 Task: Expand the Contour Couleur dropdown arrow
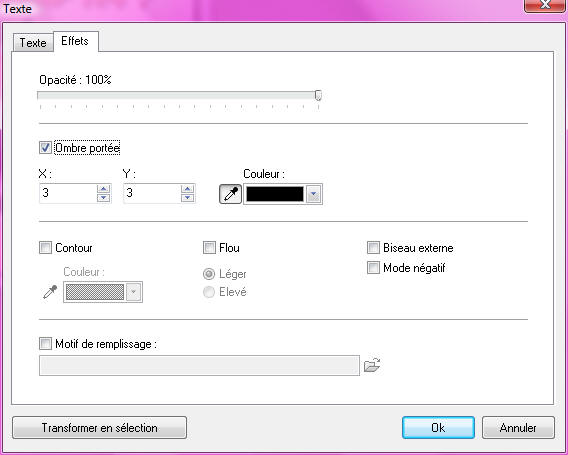[x=134, y=292]
